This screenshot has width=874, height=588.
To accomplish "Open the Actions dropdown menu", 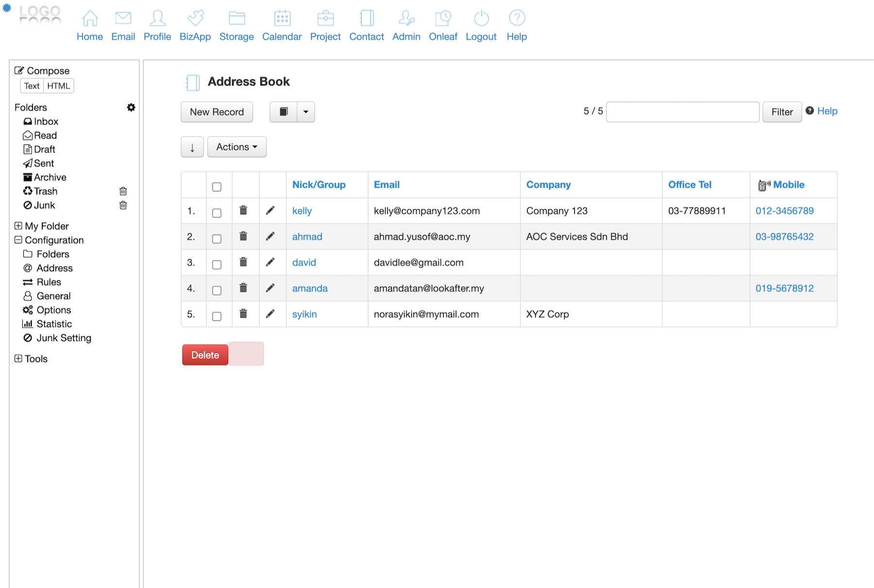I will (x=237, y=147).
